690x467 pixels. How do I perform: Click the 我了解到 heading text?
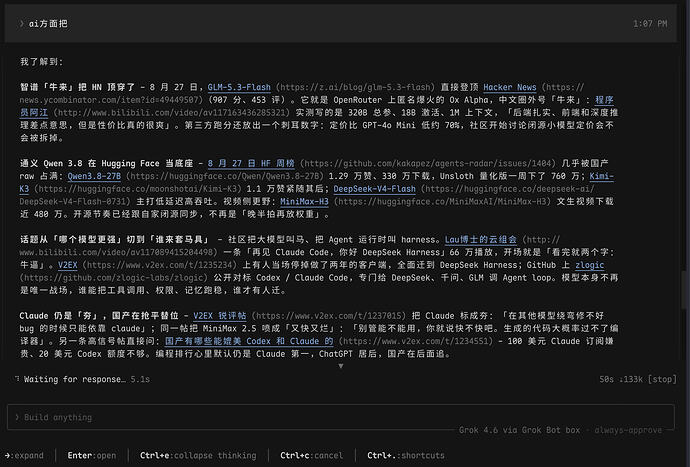[41, 62]
